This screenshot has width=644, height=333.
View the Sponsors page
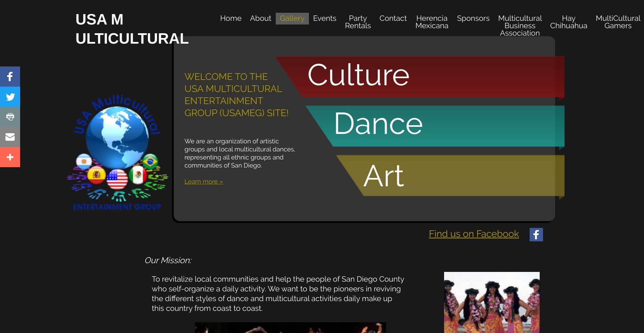[x=473, y=18]
